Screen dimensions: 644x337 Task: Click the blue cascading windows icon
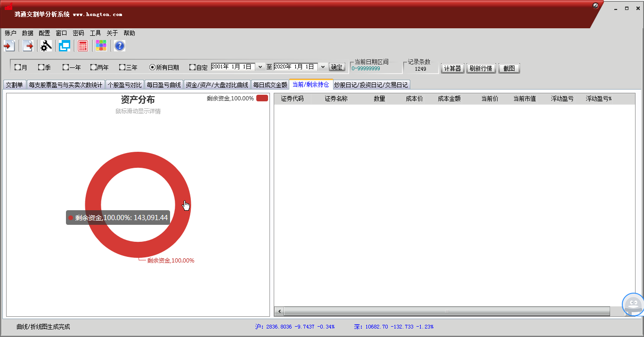(64, 46)
